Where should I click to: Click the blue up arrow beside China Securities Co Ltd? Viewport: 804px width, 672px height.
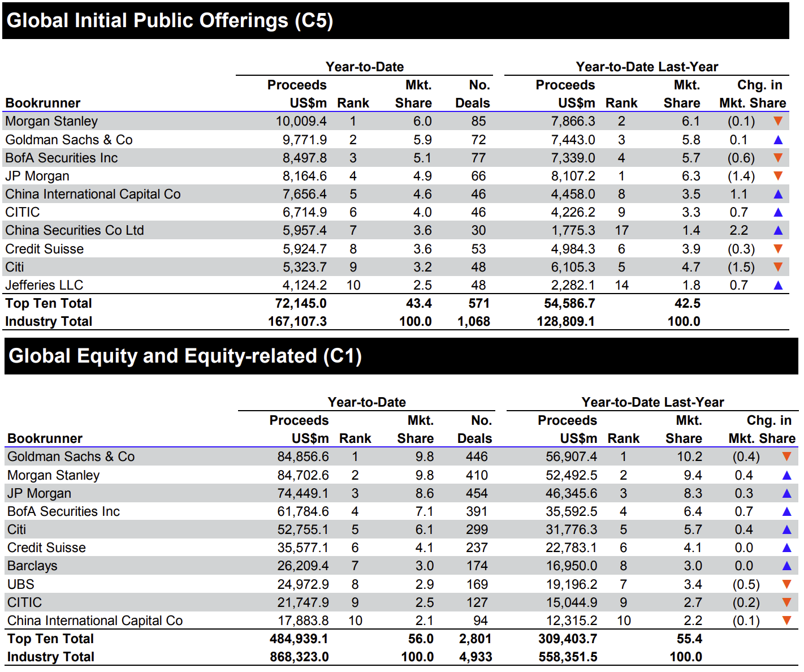pos(778,230)
